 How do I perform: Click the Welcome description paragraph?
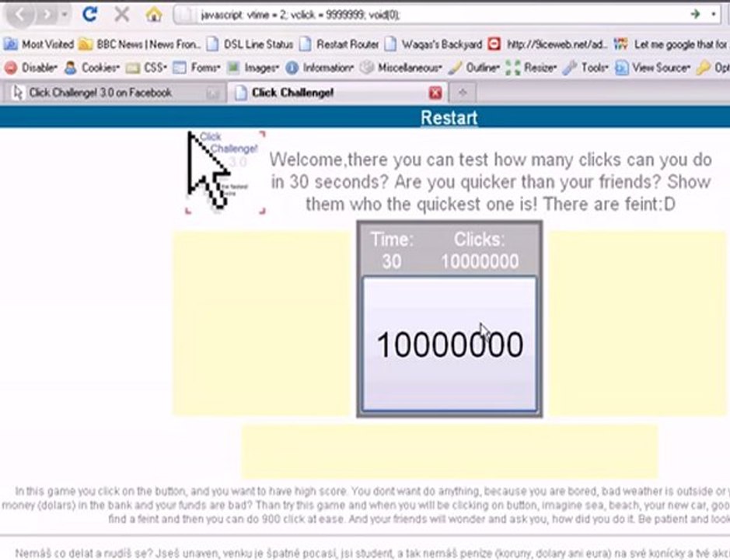[491, 182]
